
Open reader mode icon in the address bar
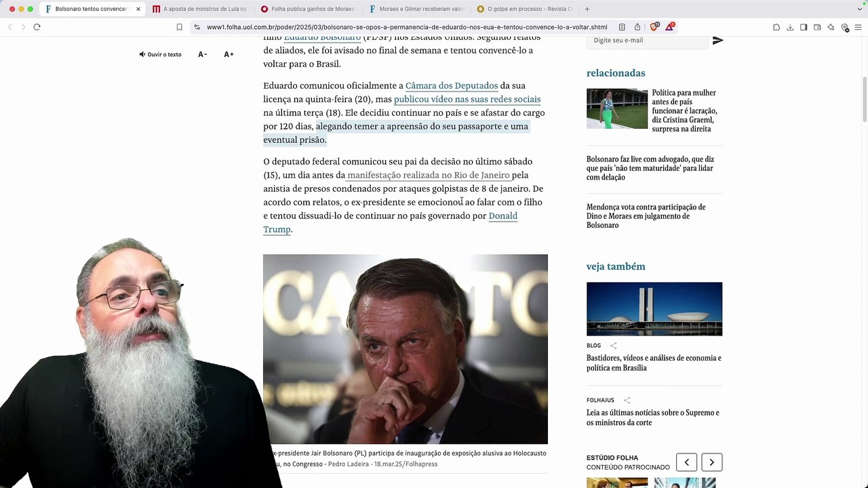(x=622, y=27)
